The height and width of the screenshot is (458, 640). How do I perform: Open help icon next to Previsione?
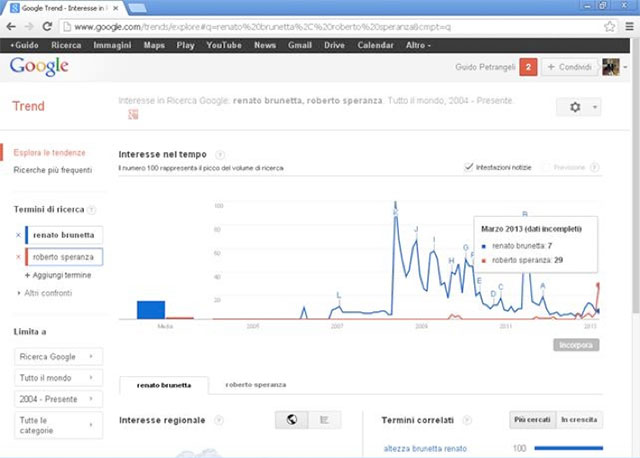tap(595, 167)
